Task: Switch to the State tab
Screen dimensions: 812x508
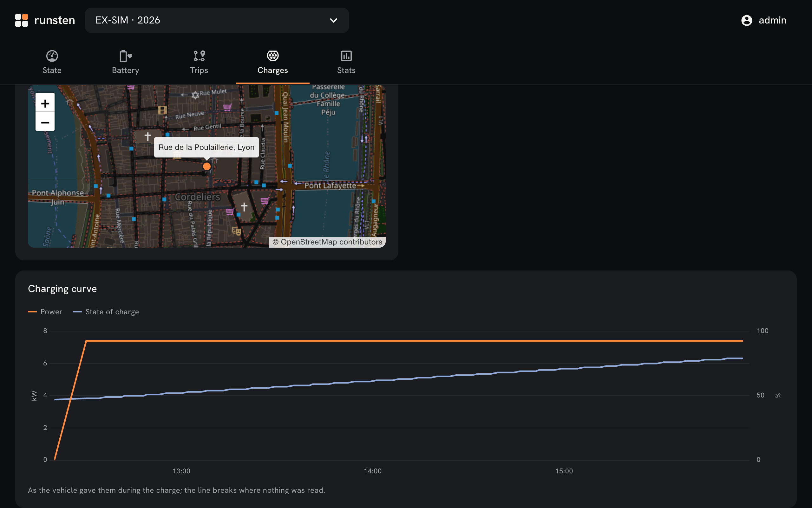Action: click(x=52, y=62)
